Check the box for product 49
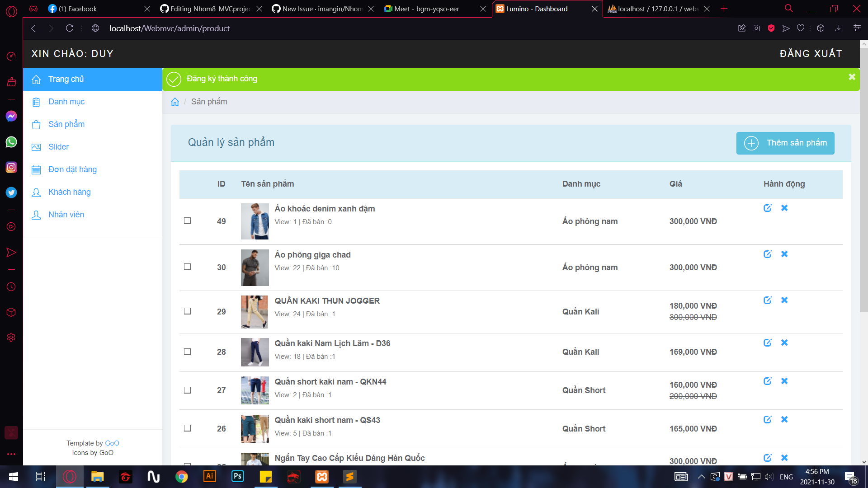 [187, 221]
